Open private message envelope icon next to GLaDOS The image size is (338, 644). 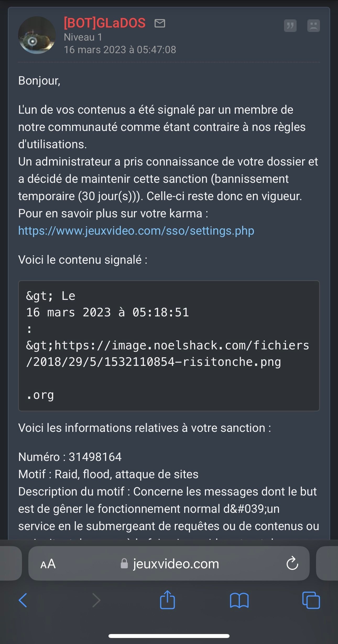[160, 23]
